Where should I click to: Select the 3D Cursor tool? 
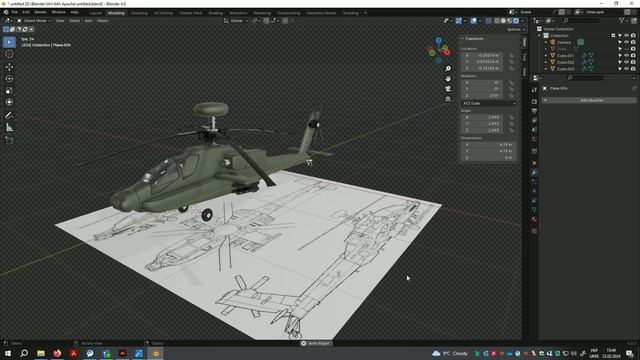(x=9, y=54)
